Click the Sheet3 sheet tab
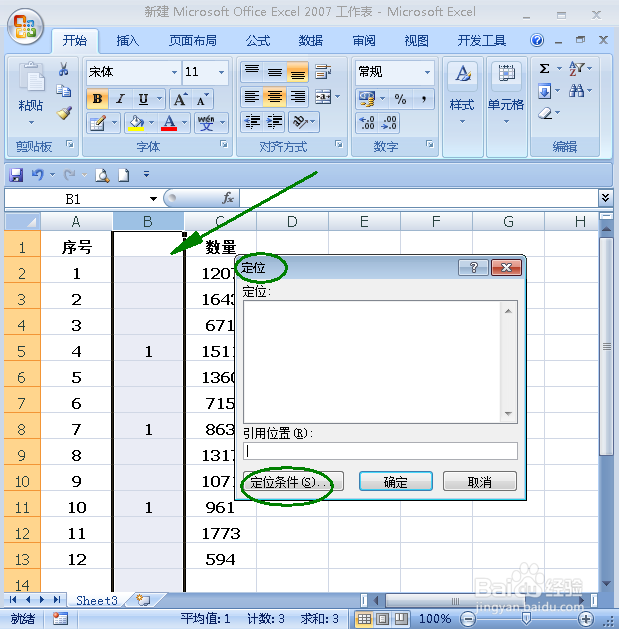The height and width of the screenshot is (629, 619). click(97, 601)
